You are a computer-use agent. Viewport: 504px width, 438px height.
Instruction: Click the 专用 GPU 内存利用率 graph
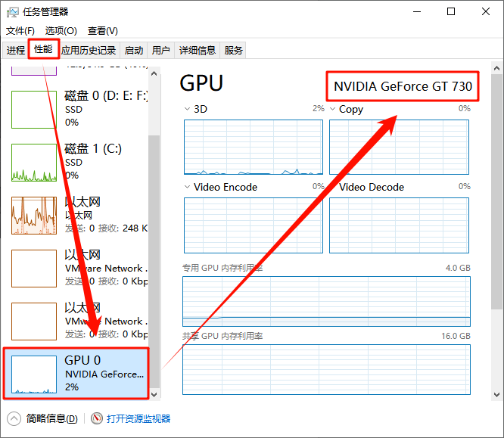pos(327,301)
